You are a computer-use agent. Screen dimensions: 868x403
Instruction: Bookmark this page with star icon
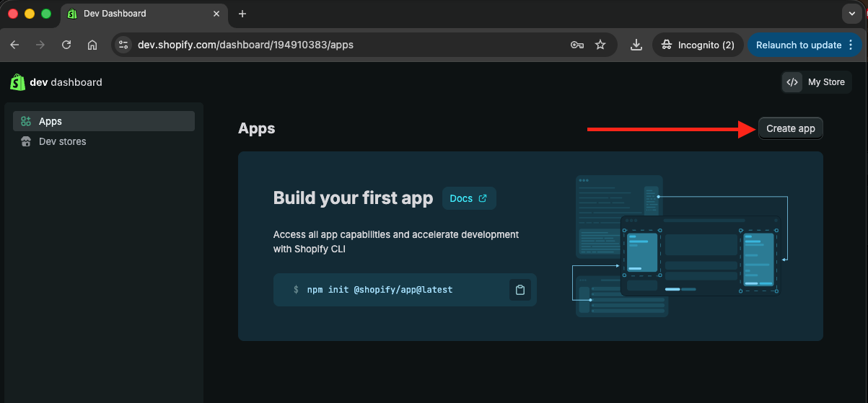coord(600,45)
